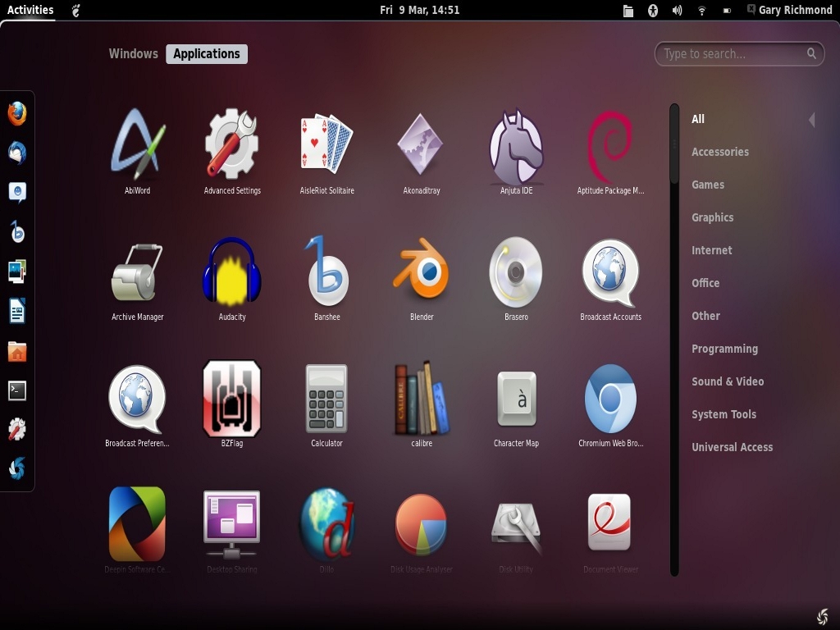Launch Dillo web browser
Viewport: 840px width, 630px height.
326,531
